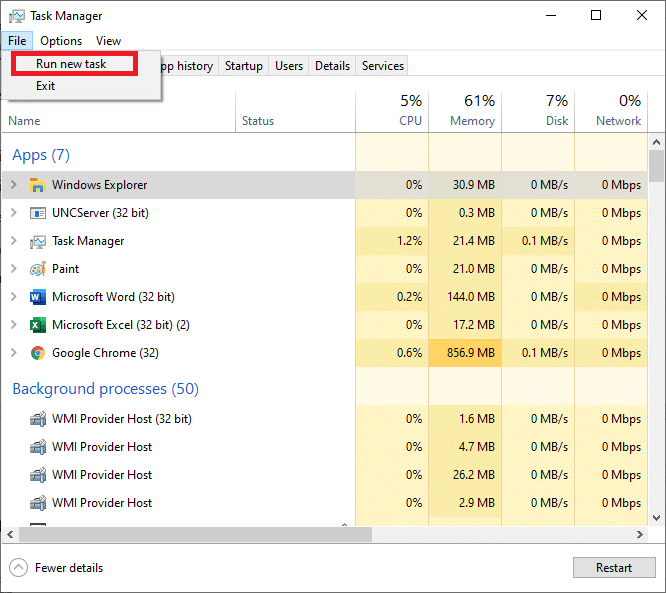Switch to the Startup tab
Image resolution: width=666 pixels, height=593 pixels.
pos(244,66)
